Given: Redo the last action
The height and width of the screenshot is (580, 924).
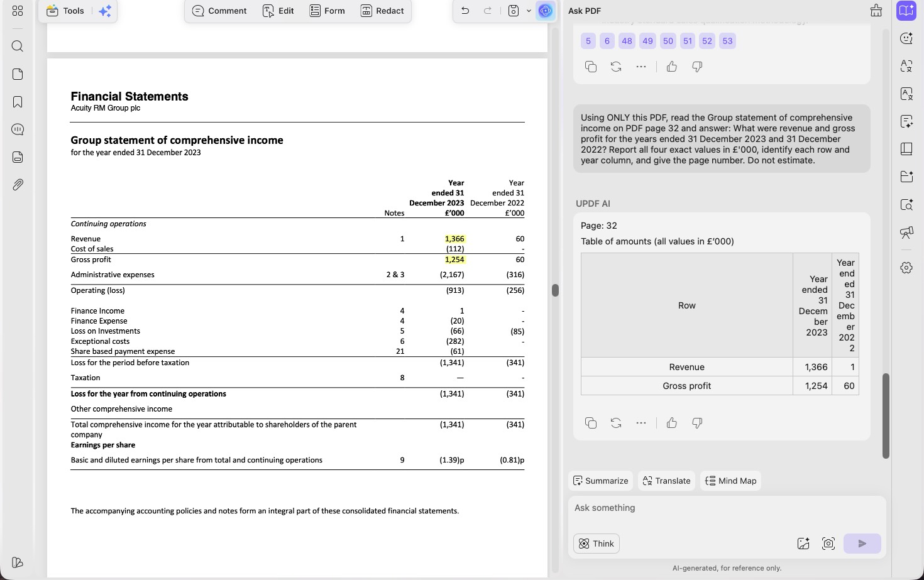Looking at the screenshot, I should tap(488, 11).
